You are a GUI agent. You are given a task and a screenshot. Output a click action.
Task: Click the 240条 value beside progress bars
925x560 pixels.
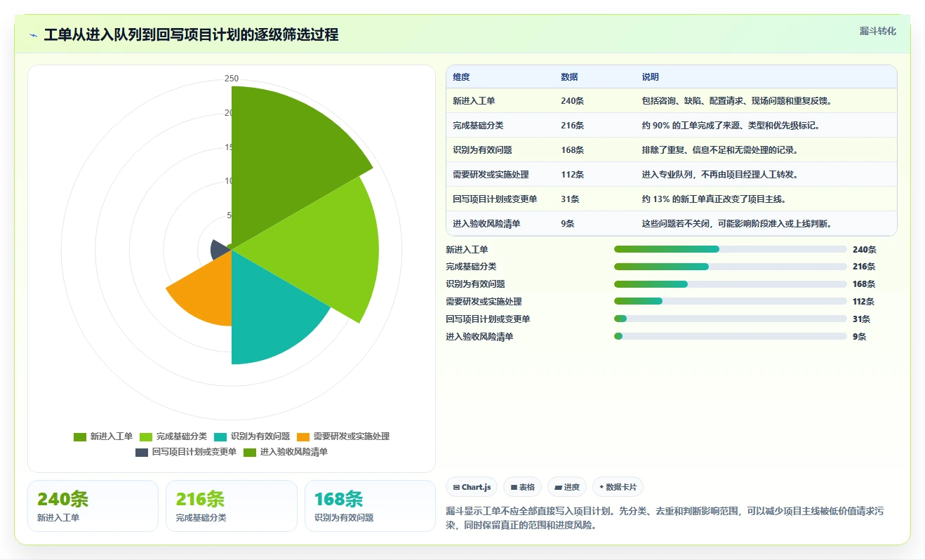coord(864,249)
